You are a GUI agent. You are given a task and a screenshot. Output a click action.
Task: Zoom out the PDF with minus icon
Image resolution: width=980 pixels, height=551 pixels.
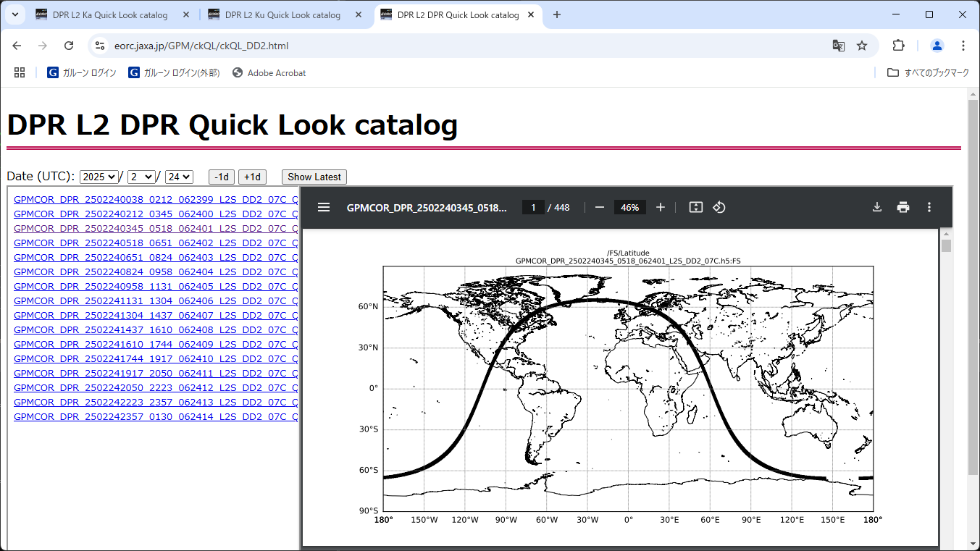point(600,207)
